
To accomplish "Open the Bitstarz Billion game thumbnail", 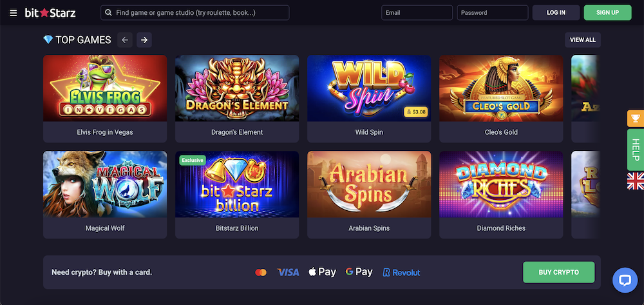I will click(x=237, y=184).
